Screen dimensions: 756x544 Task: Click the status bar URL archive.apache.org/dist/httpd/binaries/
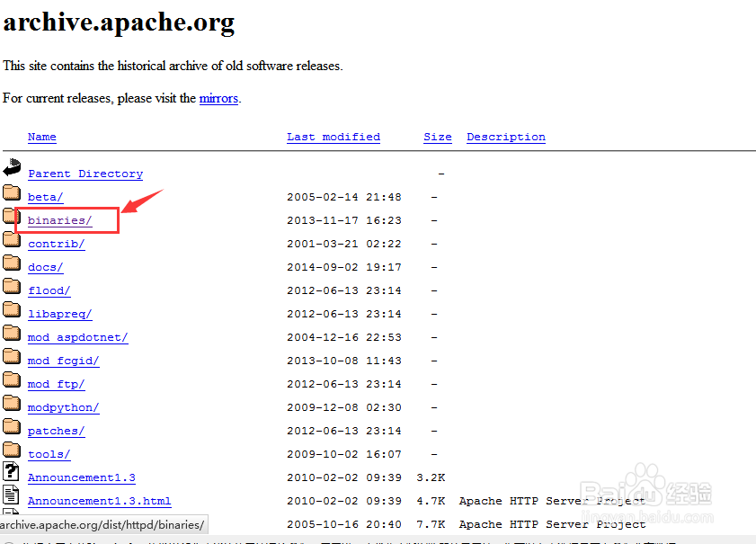pyautogui.click(x=102, y=525)
